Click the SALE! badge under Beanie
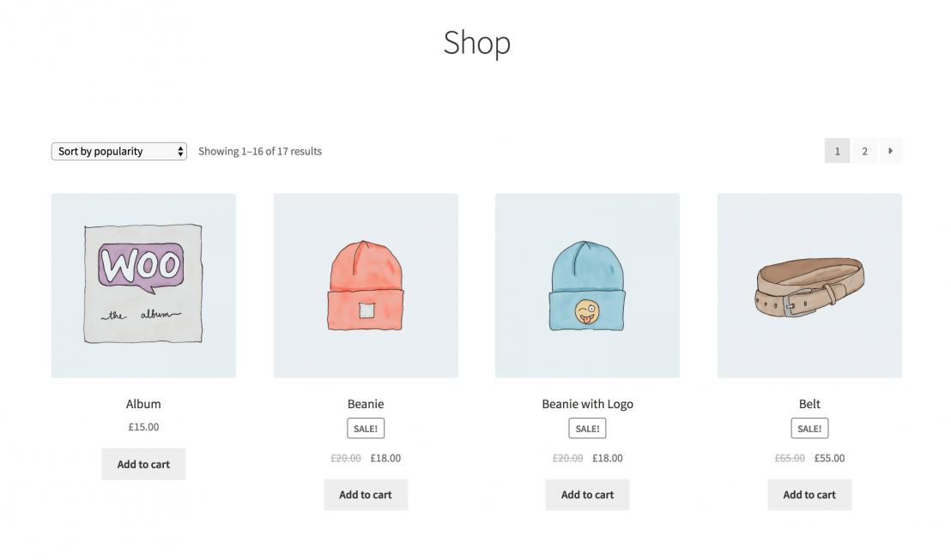The height and width of the screenshot is (560, 951). tap(366, 429)
